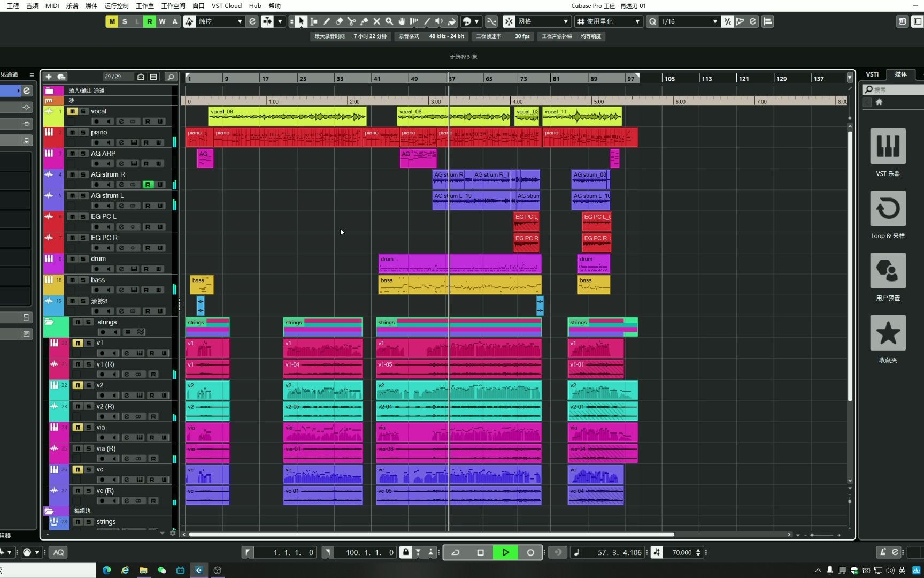Toggle the global Solo S state button

[x=125, y=21]
